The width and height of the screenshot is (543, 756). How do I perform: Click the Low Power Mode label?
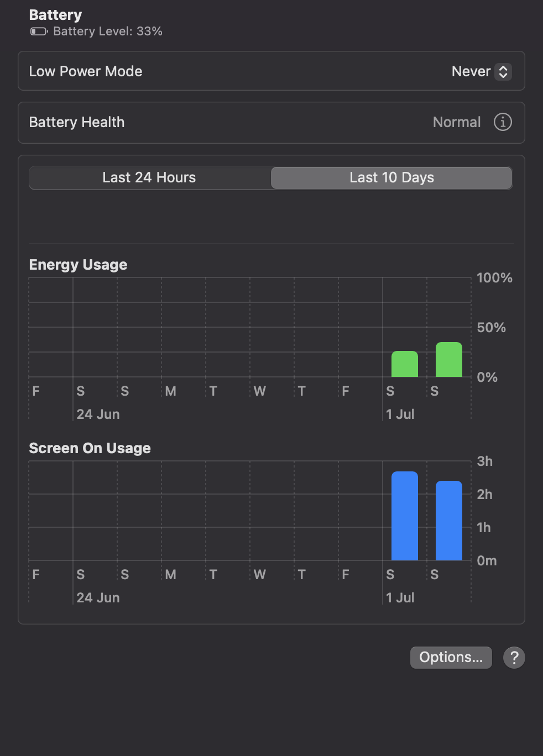point(86,71)
